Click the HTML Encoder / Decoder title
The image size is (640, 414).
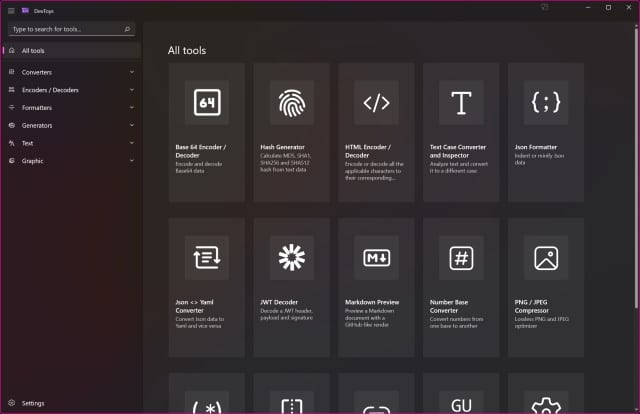click(368, 151)
